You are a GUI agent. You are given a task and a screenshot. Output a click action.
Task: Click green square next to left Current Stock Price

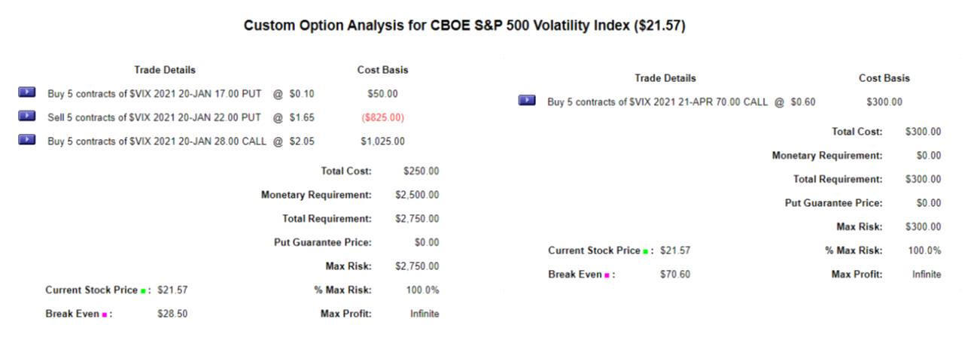pyautogui.click(x=143, y=291)
